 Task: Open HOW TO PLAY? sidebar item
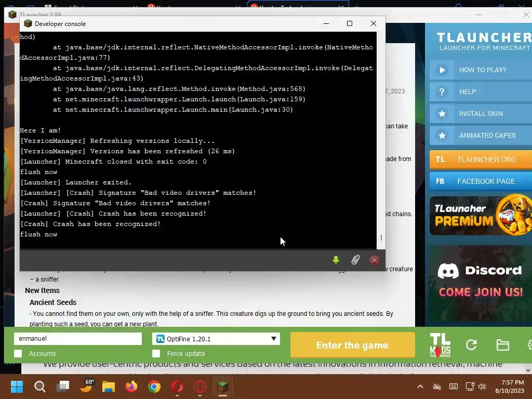pos(481,70)
